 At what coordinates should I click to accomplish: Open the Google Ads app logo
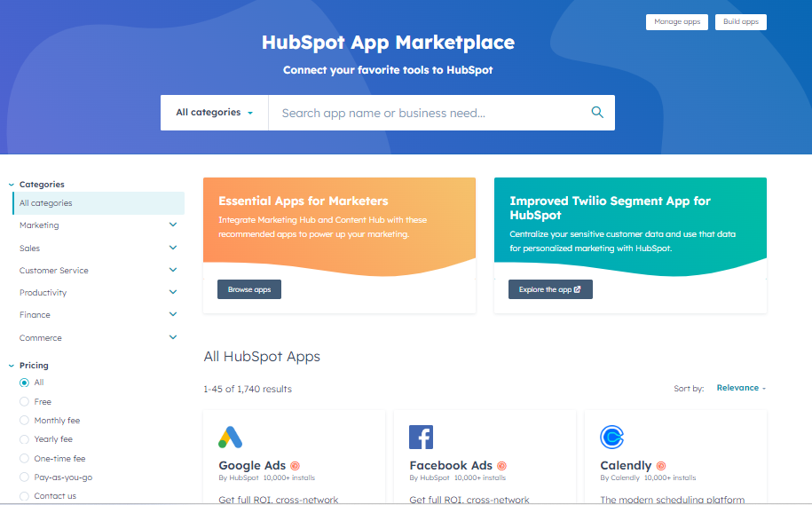pos(231,437)
